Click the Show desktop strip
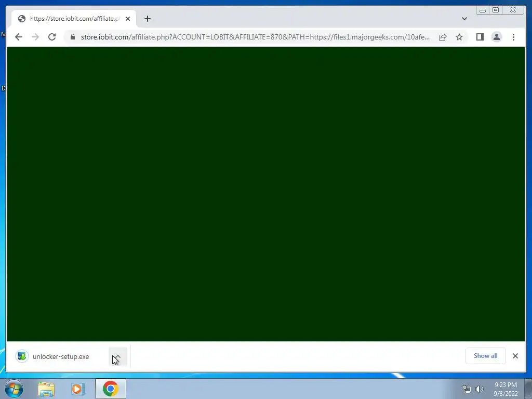 528,389
